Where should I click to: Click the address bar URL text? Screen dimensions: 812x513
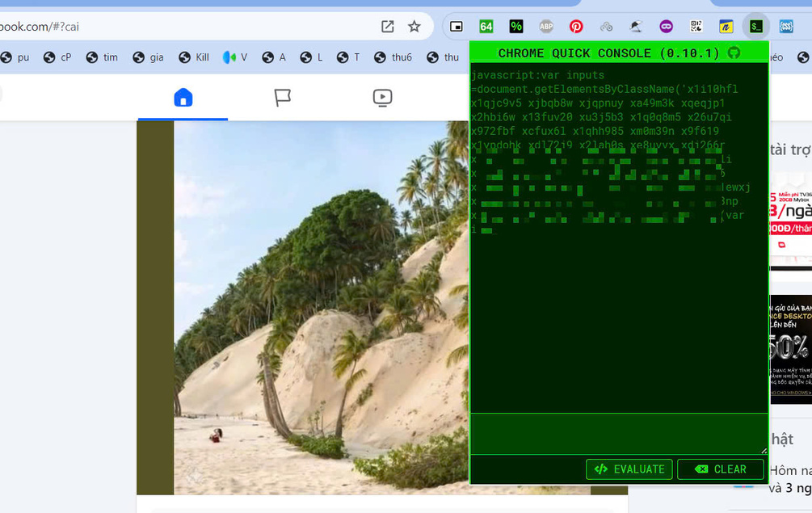click(40, 27)
